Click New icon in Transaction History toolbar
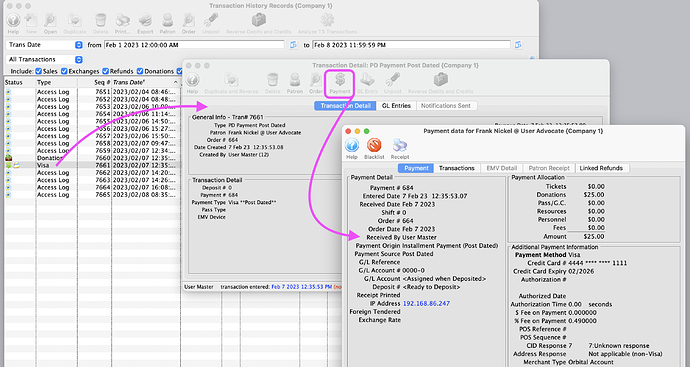This screenshot has width=690, height=367. tap(31, 20)
